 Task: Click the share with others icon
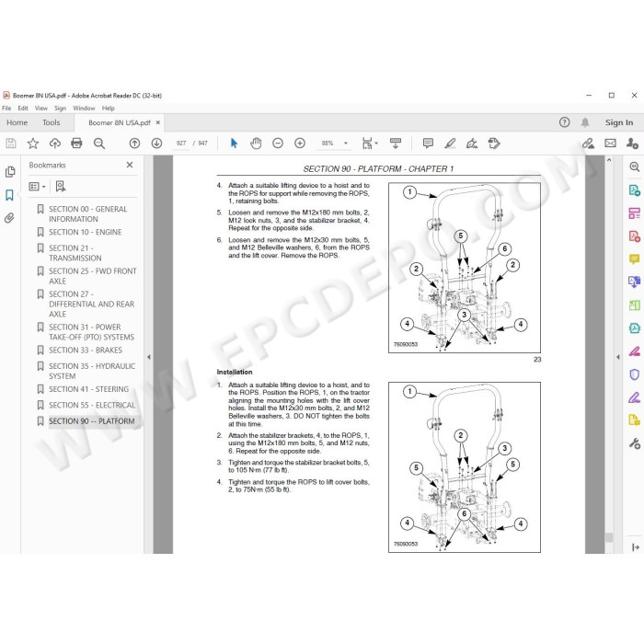coord(632,144)
